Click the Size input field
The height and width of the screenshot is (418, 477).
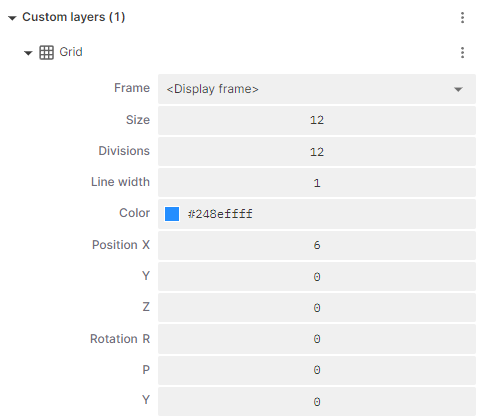[x=317, y=120]
